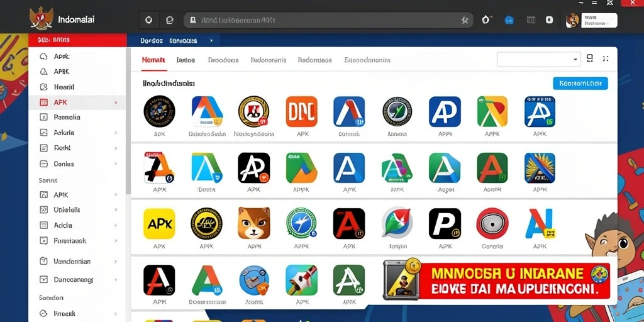
Task: Open the black P app icon
Action: (x=445, y=224)
